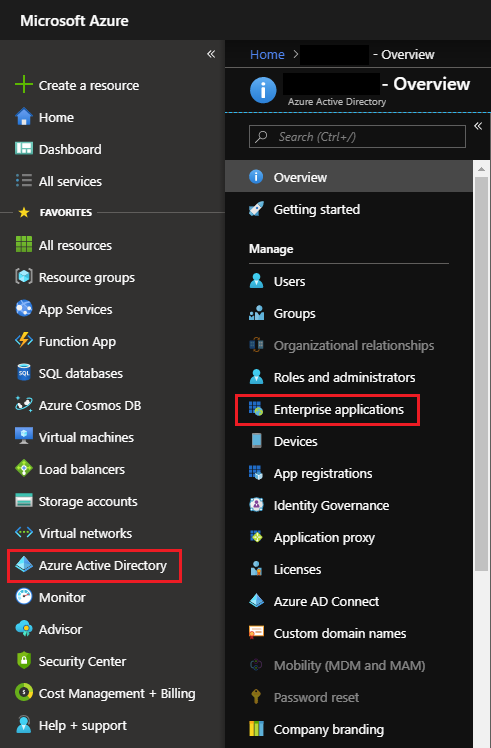Follow the Home breadcrumb link

click(x=267, y=55)
